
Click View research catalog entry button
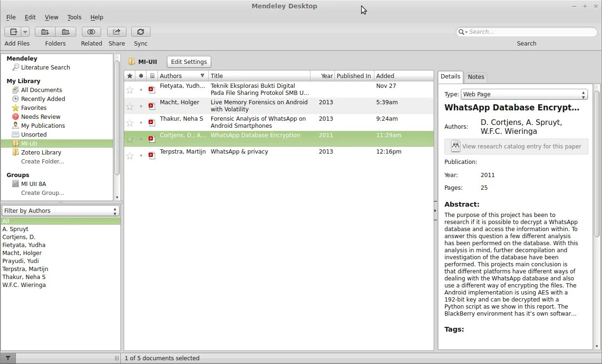[x=516, y=146]
